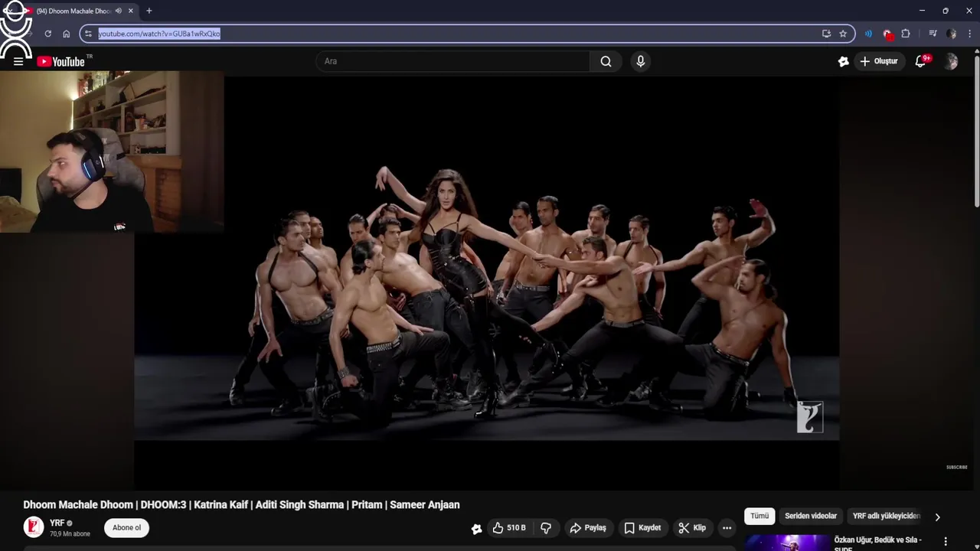Open more actions ellipsis under video
Viewport: 980px width, 551px height.
point(727,528)
